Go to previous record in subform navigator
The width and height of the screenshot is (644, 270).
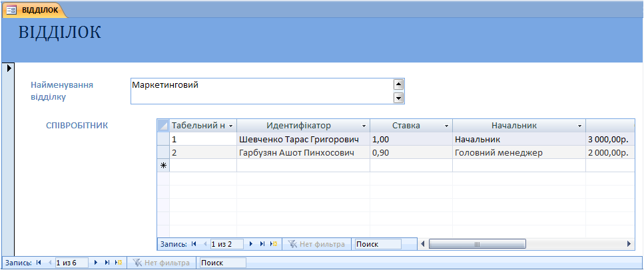pyautogui.click(x=204, y=244)
